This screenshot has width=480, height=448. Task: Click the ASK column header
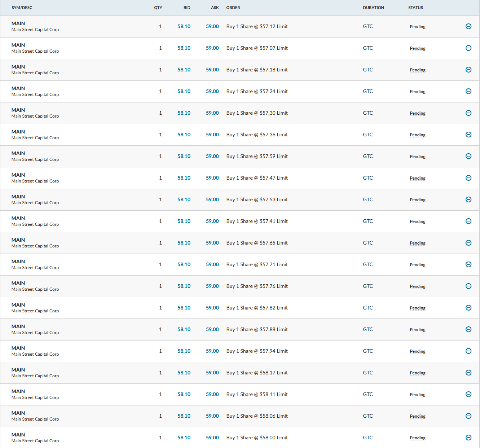[215, 8]
